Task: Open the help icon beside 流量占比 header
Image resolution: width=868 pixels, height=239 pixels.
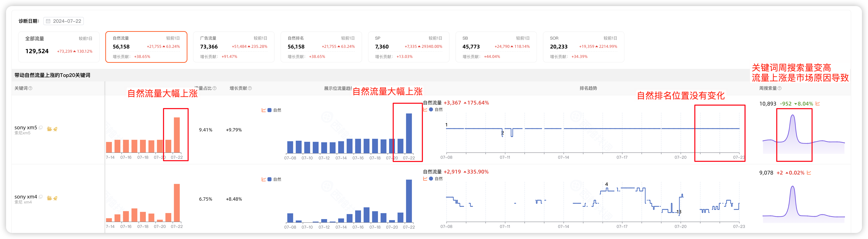Action: click(x=215, y=88)
